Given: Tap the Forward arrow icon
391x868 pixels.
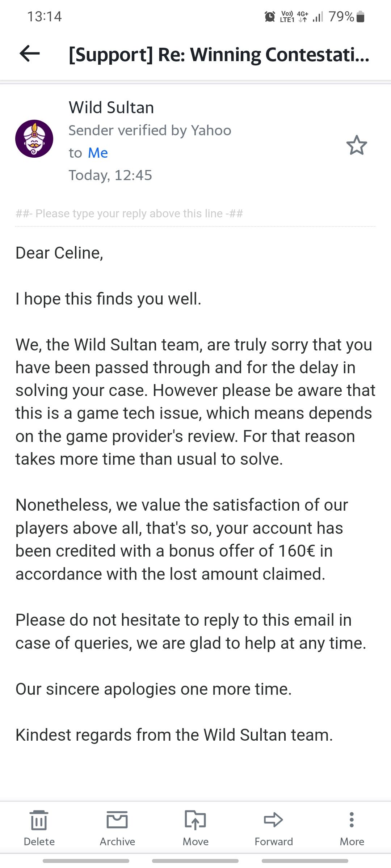Looking at the screenshot, I should tap(274, 820).
